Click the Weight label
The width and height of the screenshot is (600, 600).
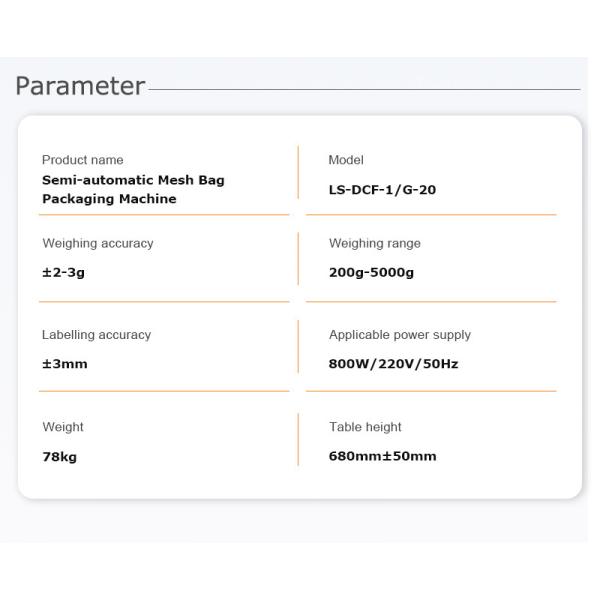[63, 427]
